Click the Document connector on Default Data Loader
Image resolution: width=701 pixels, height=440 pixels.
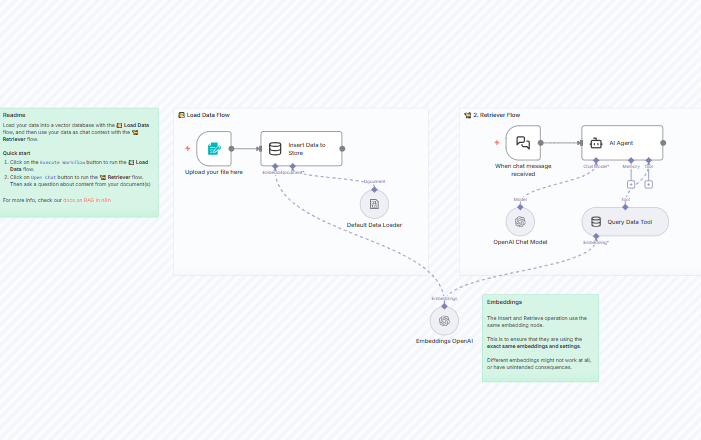(374, 187)
